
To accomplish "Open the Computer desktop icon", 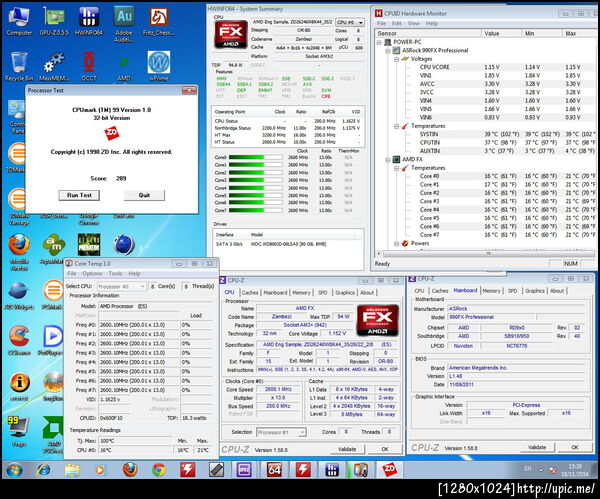I will (19, 21).
